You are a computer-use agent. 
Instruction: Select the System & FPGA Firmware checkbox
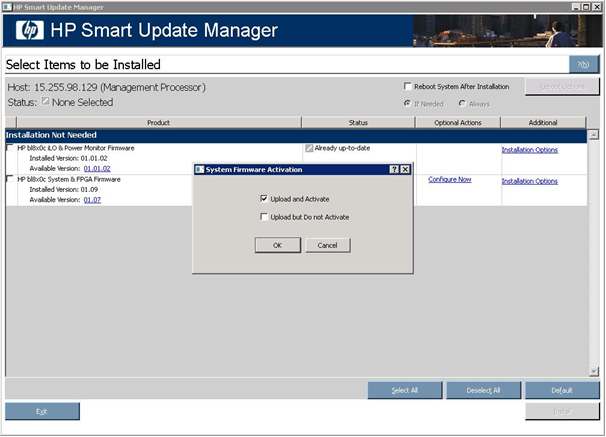pyautogui.click(x=10, y=179)
